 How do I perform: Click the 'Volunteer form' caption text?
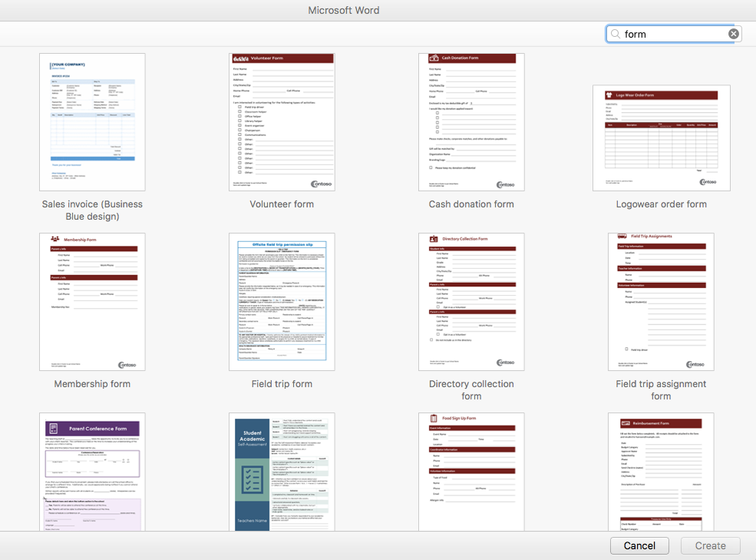click(282, 204)
